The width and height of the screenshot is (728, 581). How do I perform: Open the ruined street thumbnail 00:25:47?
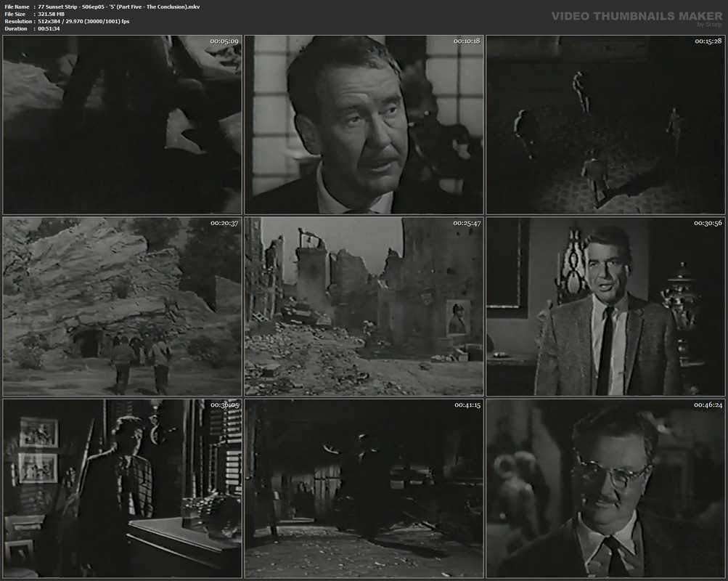[x=364, y=306]
